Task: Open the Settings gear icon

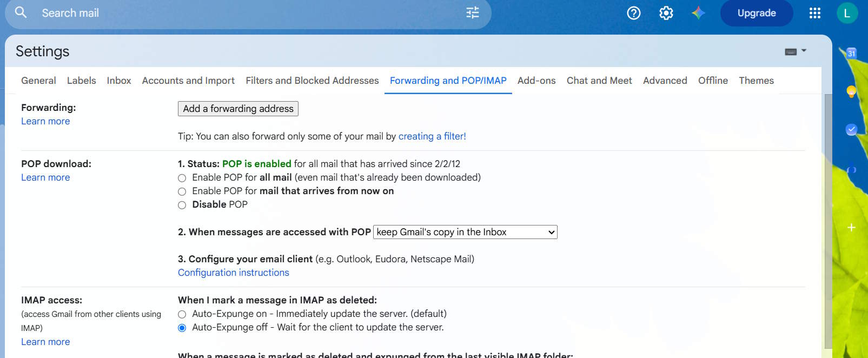Action: (666, 13)
